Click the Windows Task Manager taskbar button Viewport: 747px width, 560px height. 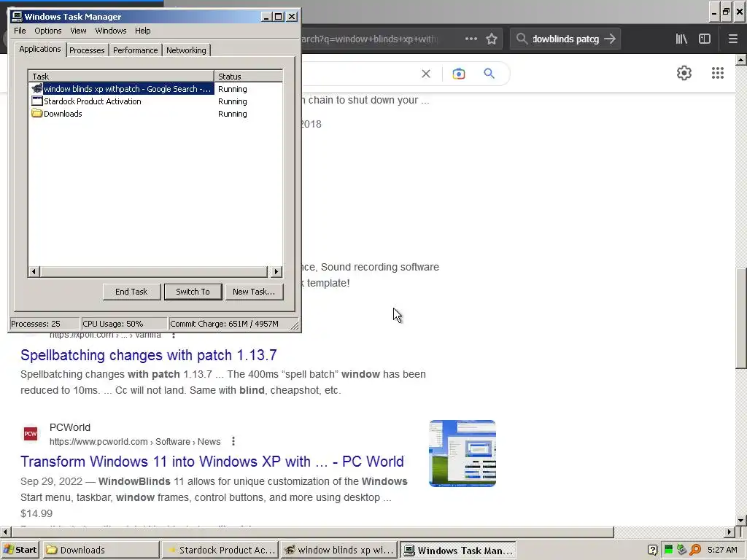coord(458,550)
